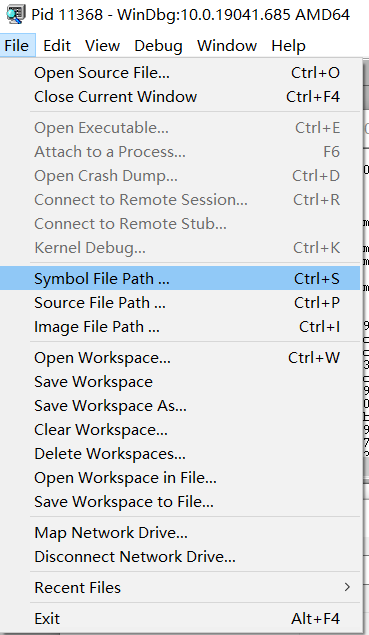
Task: Select Image File Path entry
Action: [180, 326]
